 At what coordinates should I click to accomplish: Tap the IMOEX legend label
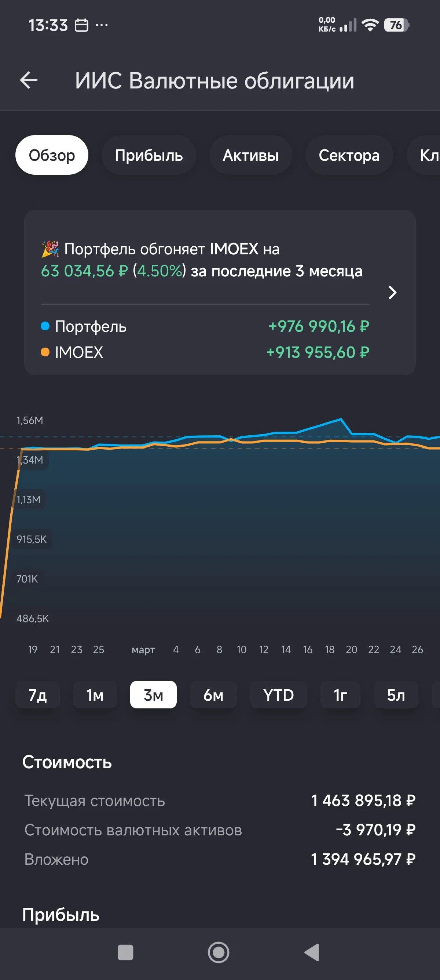tap(79, 352)
